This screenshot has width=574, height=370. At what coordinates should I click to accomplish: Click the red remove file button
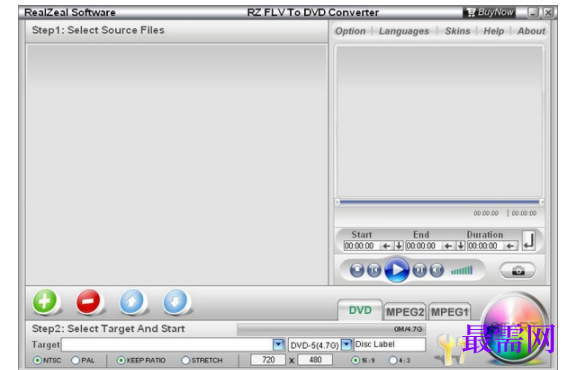pyautogui.click(x=88, y=302)
